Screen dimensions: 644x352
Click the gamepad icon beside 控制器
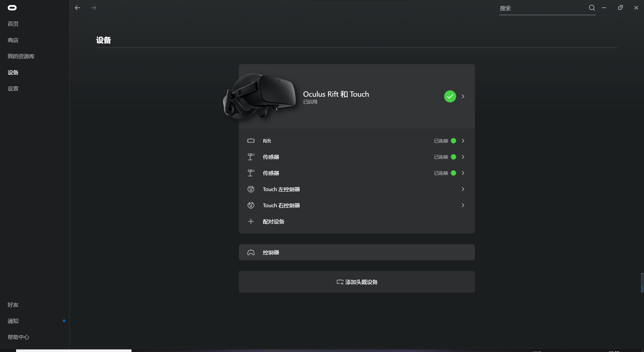pyautogui.click(x=251, y=252)
